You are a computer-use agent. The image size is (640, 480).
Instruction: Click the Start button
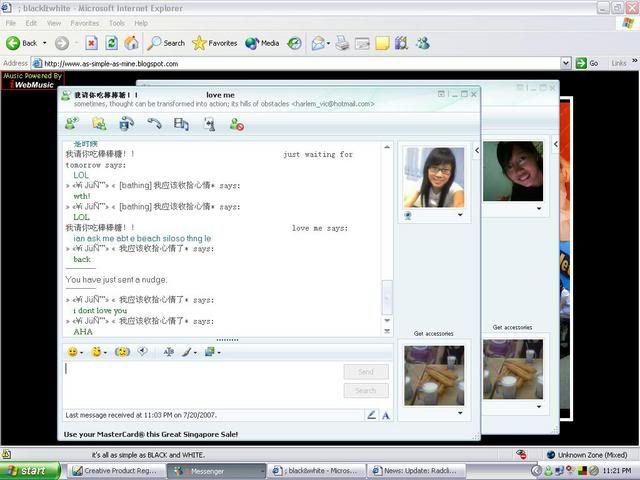(30, 471)
